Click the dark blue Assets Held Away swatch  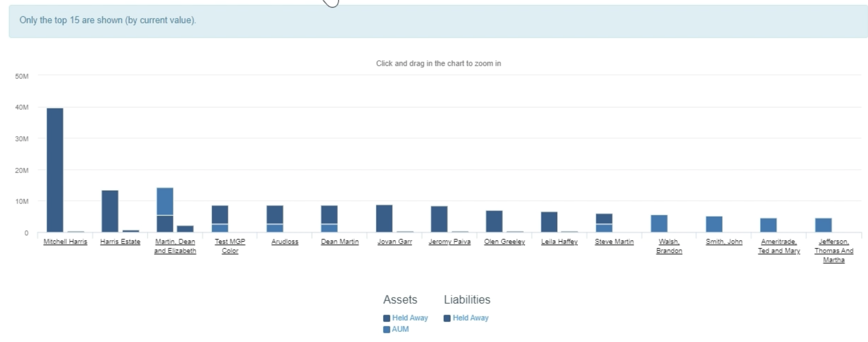pyautogui.click(x=387, y=318)
